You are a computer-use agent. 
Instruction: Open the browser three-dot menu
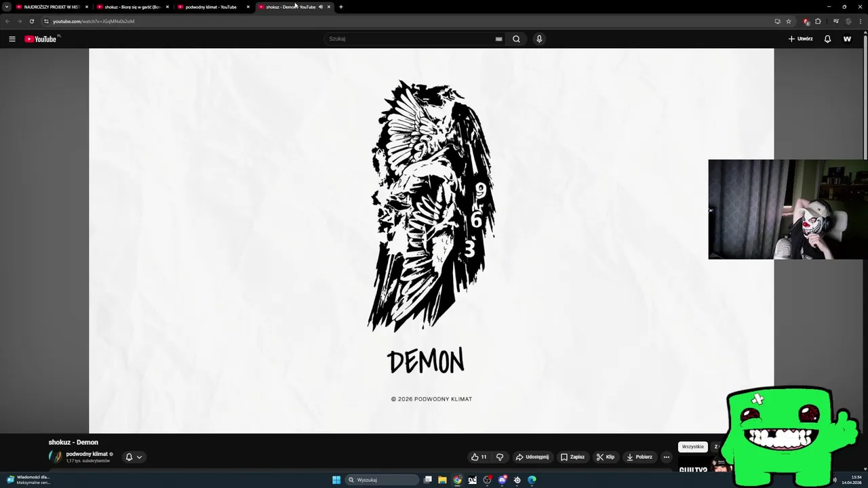point(861,21)
